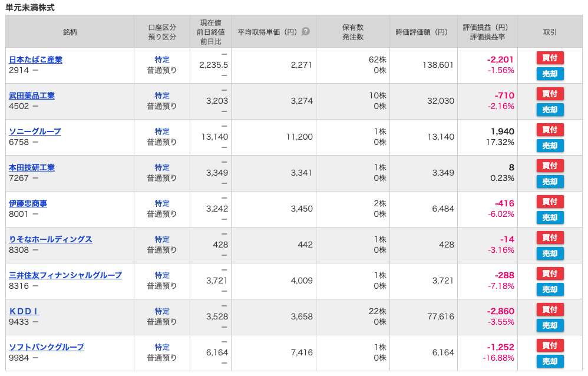The image size is (588, 376).
Task: Click the current price 2,235.5
Action: [x=213, y=65]
